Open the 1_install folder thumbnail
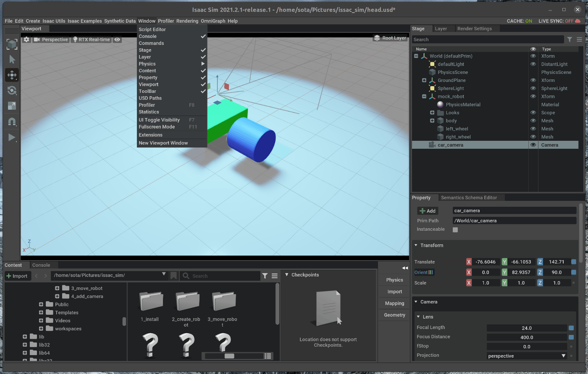 (151, 301)
